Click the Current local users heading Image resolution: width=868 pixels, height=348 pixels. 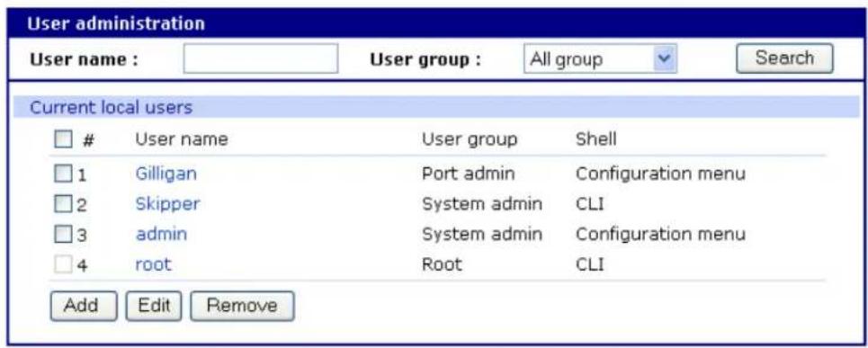(x=112, y=107)
